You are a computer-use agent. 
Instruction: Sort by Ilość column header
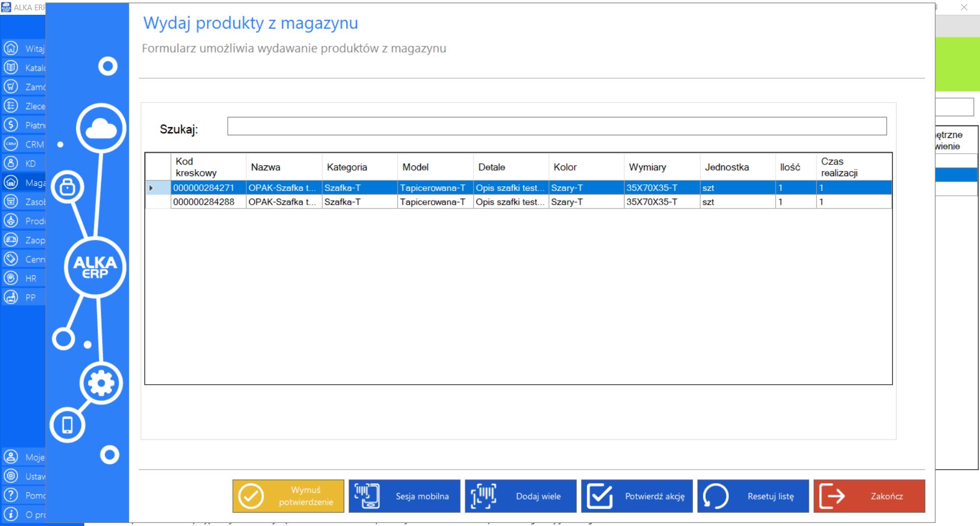pyautogui.click(x=796, y=167)
